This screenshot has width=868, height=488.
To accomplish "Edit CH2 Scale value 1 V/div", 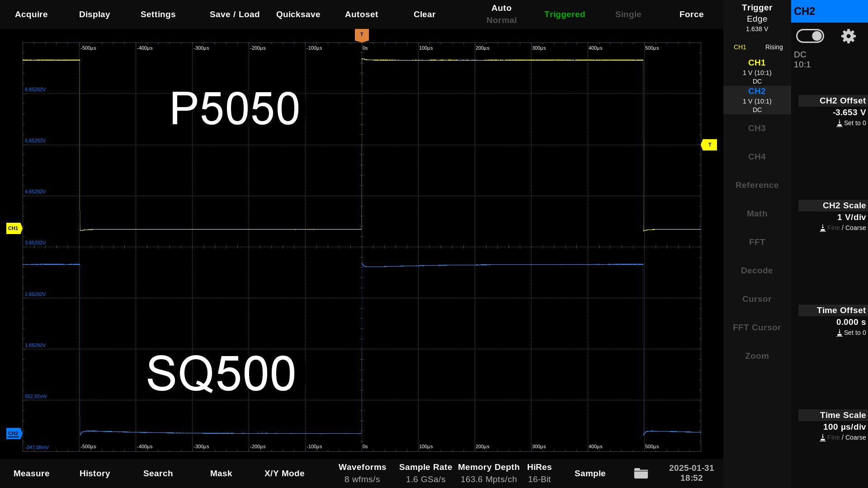I will tap(851, 217).
